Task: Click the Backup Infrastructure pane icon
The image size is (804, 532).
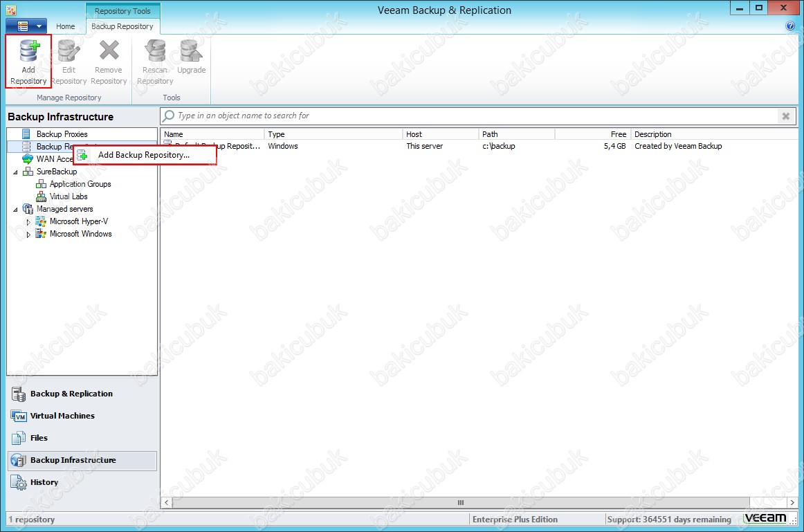Action: point(19,460)
